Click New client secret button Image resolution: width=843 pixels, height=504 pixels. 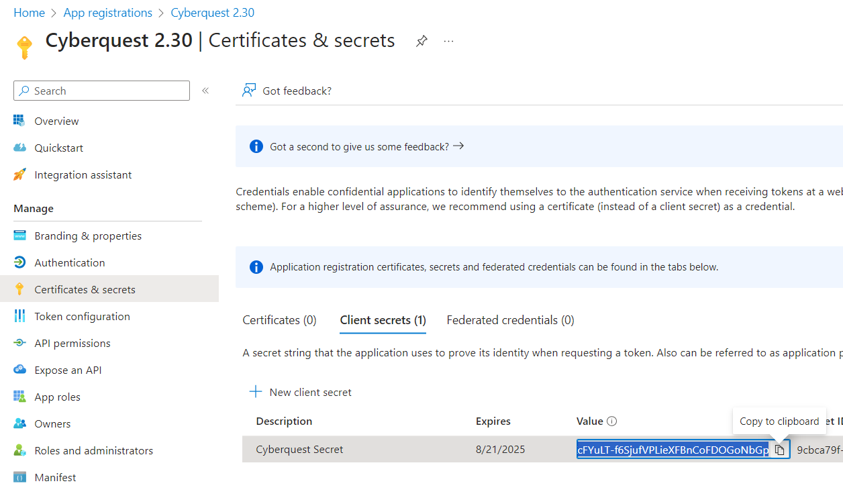[301, 392]
